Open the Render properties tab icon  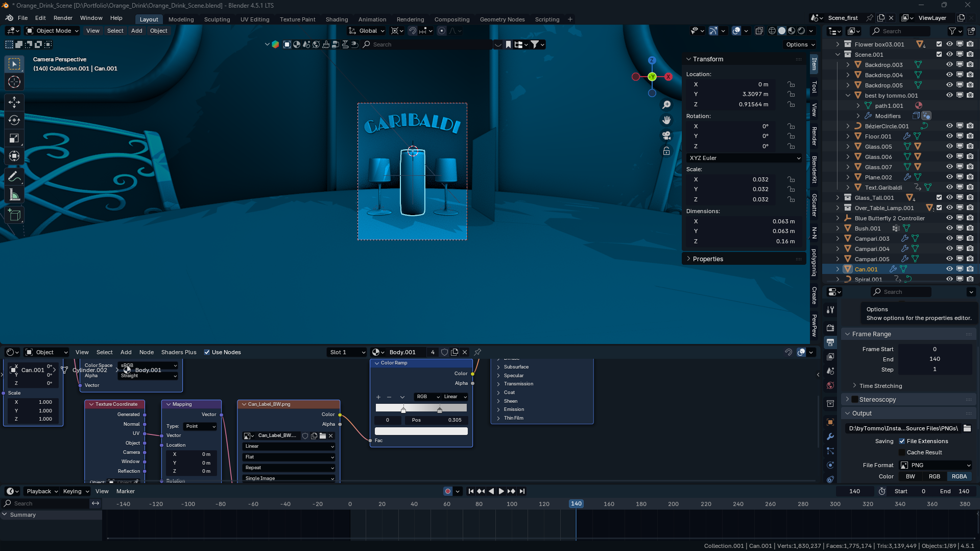click(830, 328)
